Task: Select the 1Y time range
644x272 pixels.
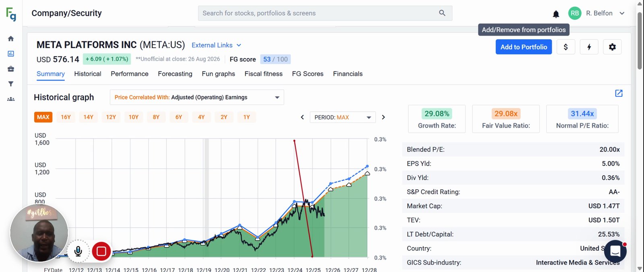Action: [246, 117]
